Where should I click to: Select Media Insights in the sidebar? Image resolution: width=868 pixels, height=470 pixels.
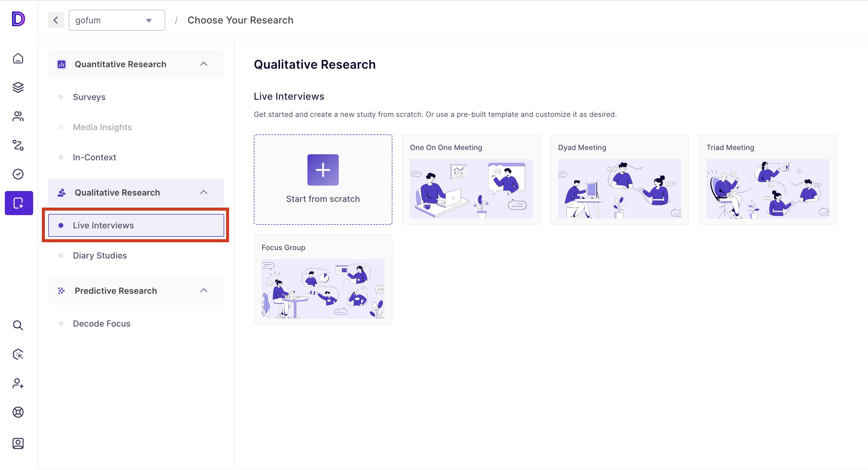point(136,127)
